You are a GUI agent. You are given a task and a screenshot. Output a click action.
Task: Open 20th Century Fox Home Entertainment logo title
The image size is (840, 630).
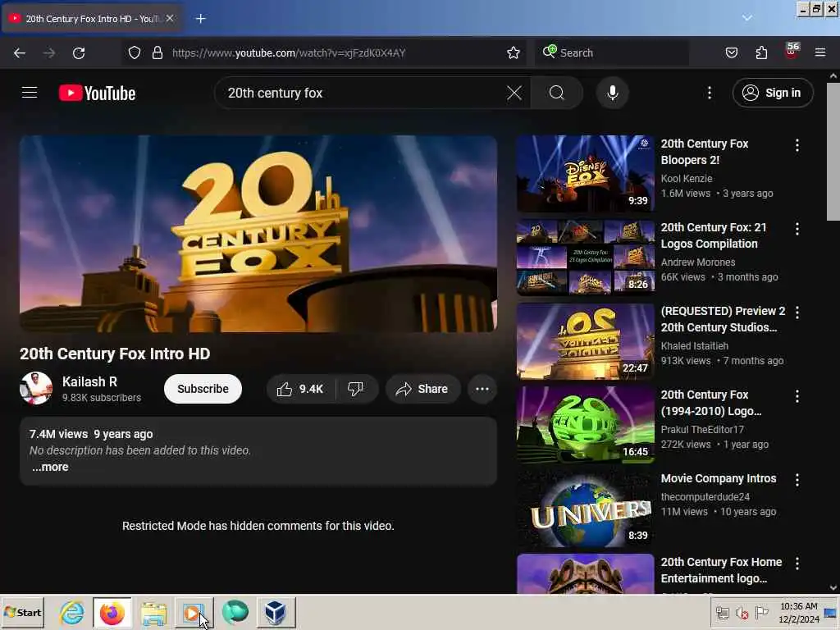point(721,570)
